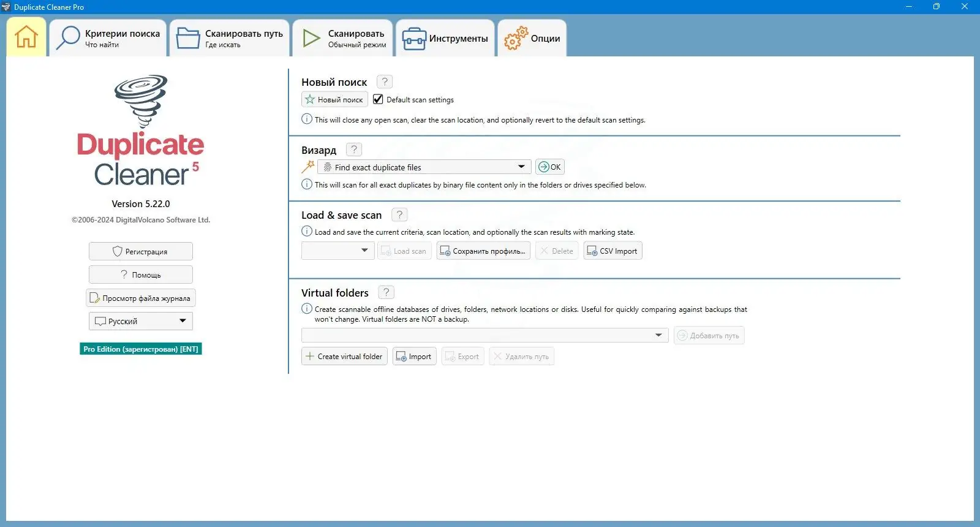Click the Version 5.22.0 text
The width and height of the screenshot is (980, 527).
click(141, 203)
